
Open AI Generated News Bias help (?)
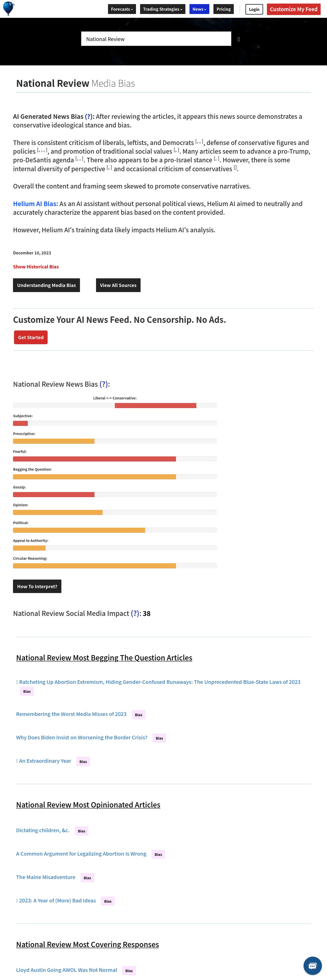(x=88, y=117)
